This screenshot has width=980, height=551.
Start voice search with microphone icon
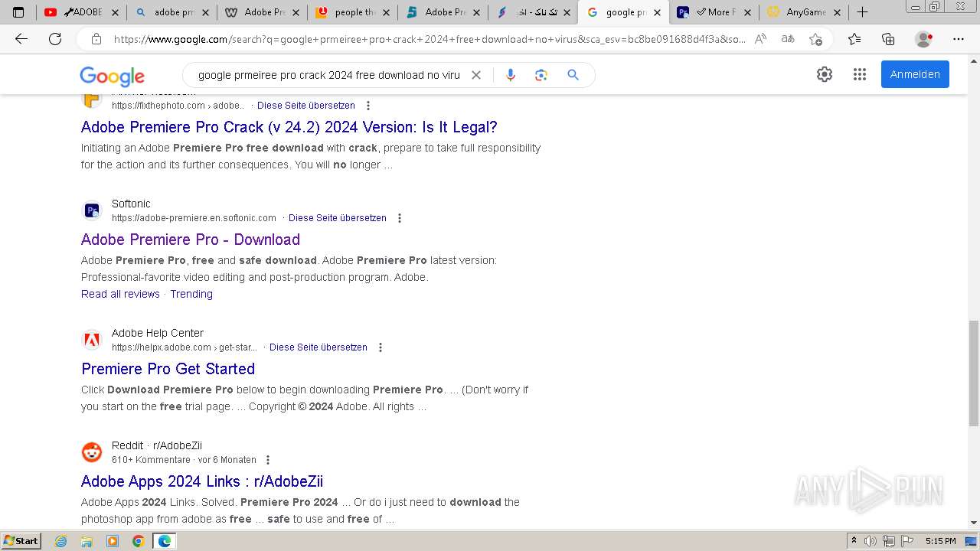[511, 75]
